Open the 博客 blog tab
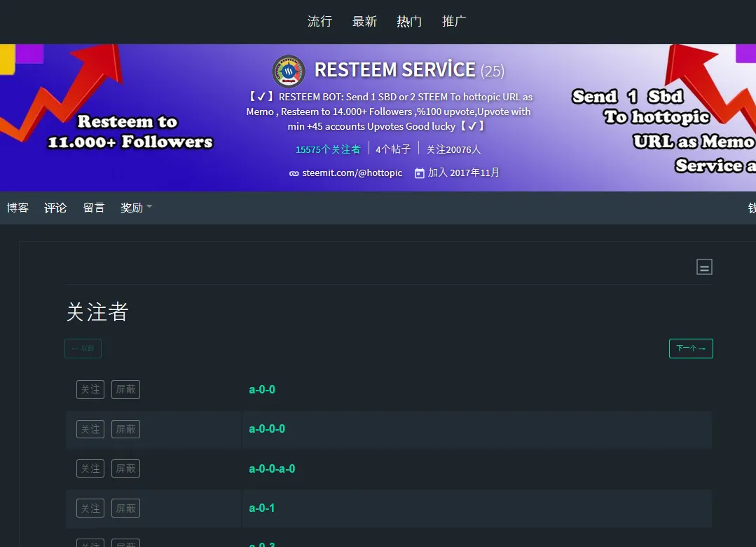 point(18,208)
